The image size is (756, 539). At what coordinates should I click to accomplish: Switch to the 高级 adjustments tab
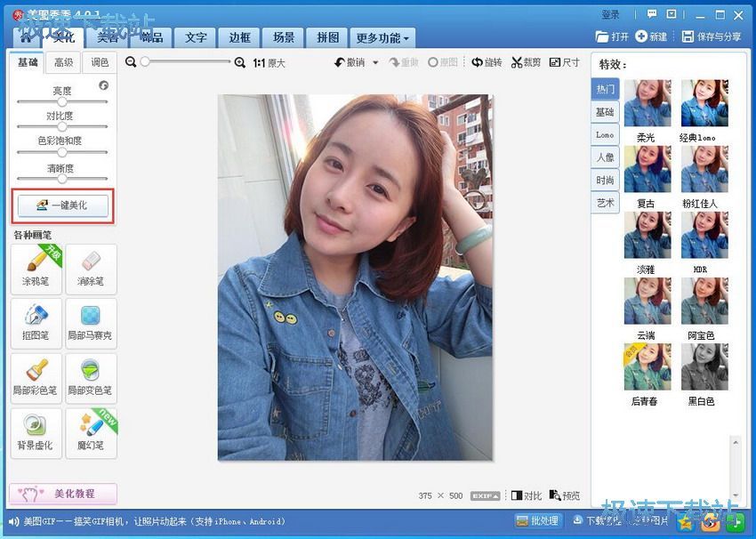pos(64,62)
